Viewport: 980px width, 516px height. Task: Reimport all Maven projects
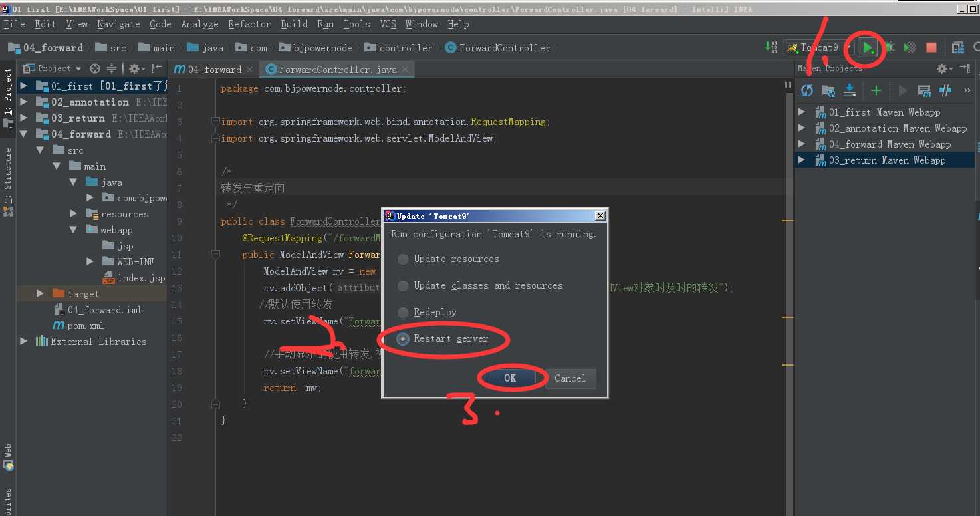click(807, 90)
